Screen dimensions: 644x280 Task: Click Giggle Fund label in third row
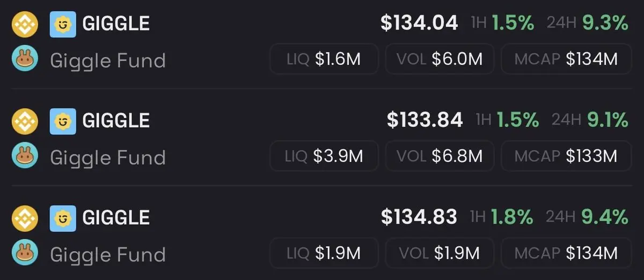[x=108, y=254]
